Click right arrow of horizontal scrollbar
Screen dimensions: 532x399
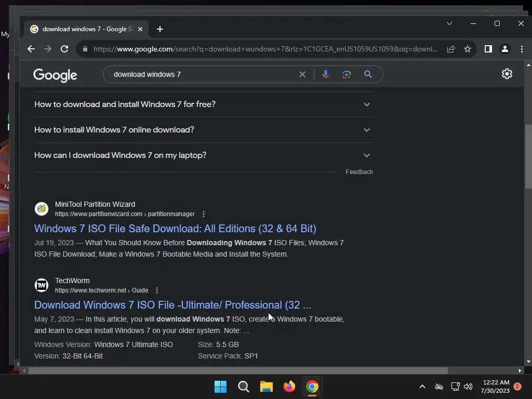[520, 370]
